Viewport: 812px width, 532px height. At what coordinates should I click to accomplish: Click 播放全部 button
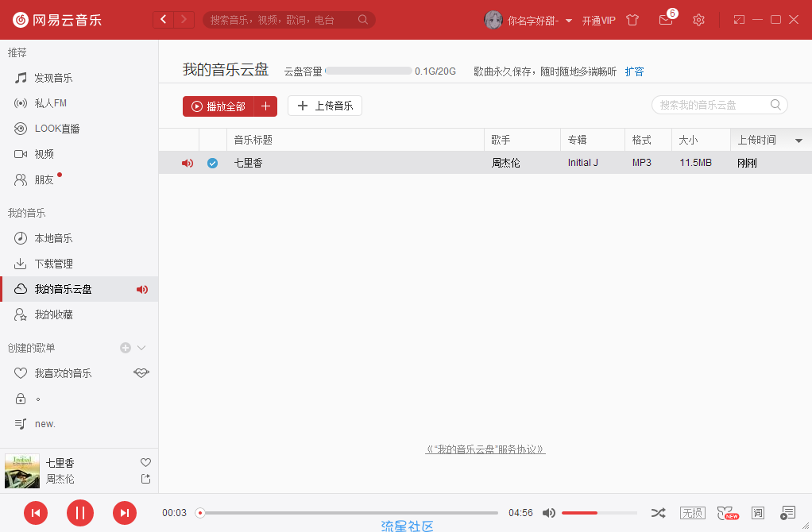click(218, 106)
